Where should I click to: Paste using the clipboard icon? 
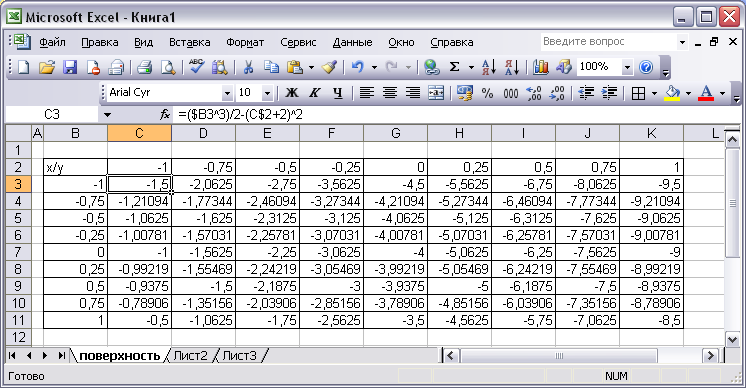(295, 67)
